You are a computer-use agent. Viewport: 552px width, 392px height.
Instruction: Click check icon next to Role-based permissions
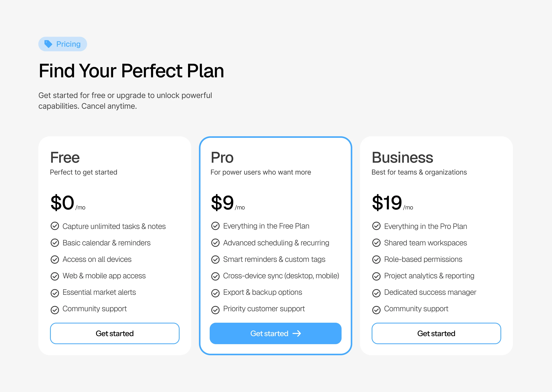click(376, 260)
